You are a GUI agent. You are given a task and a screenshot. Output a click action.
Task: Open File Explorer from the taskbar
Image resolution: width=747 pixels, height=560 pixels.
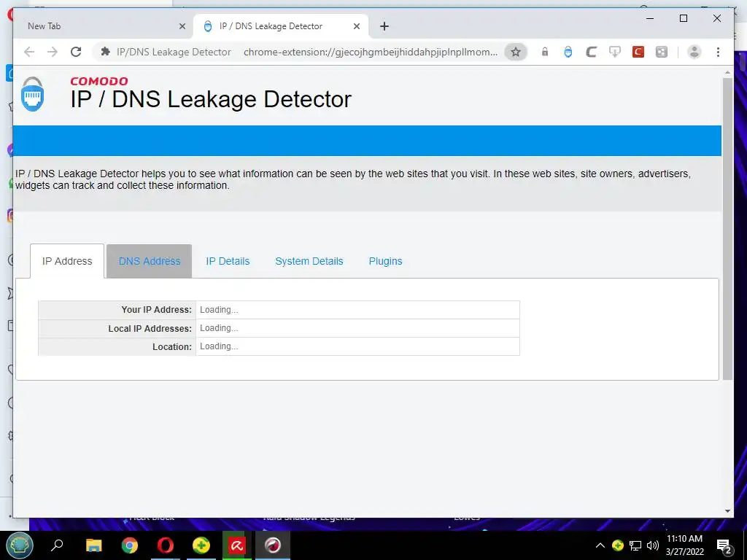pyautogui.click(x=93, y=545)
